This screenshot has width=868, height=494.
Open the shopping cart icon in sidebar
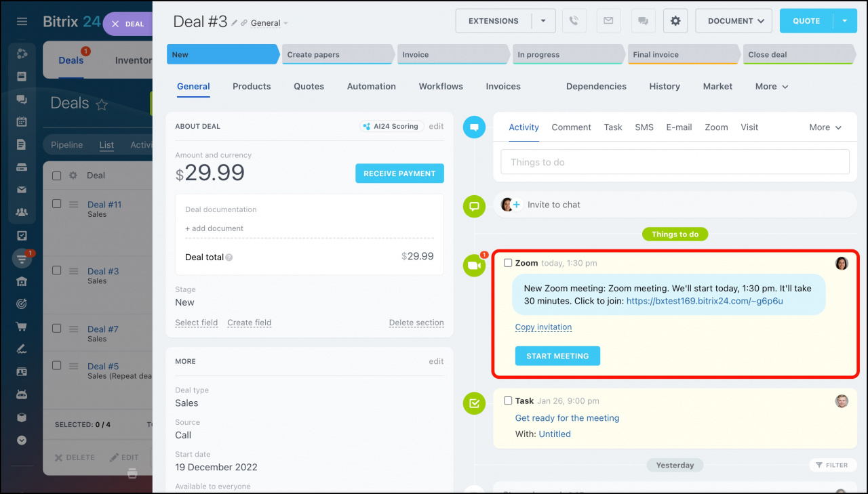(22, 327)
